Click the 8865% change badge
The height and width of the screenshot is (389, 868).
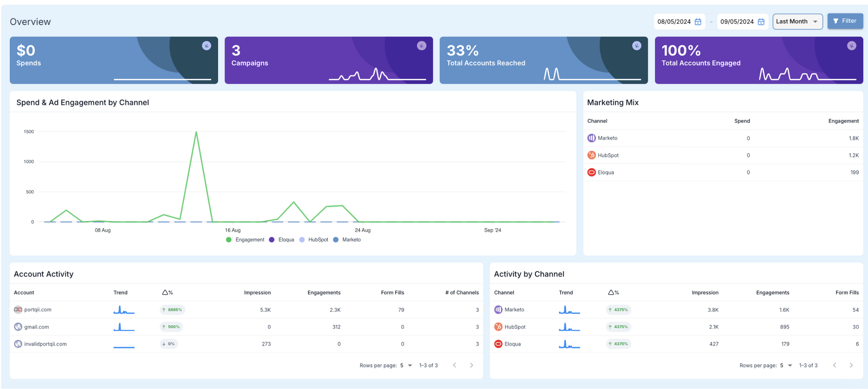(172, 310)
